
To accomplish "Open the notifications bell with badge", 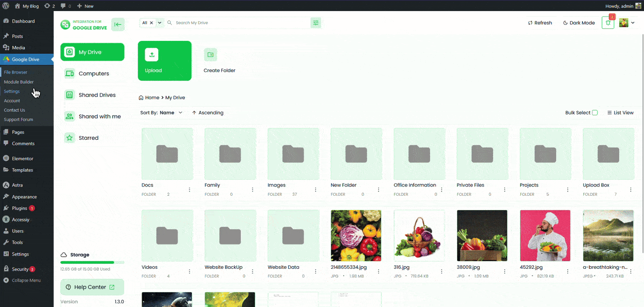I will coord(608,23).
